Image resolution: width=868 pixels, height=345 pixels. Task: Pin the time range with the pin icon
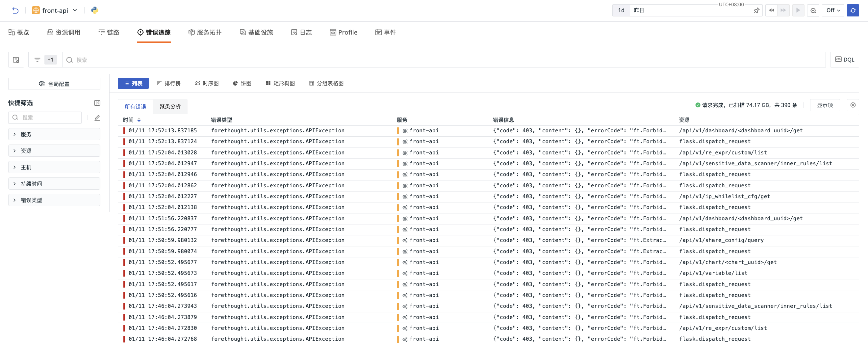coord(756,11)
